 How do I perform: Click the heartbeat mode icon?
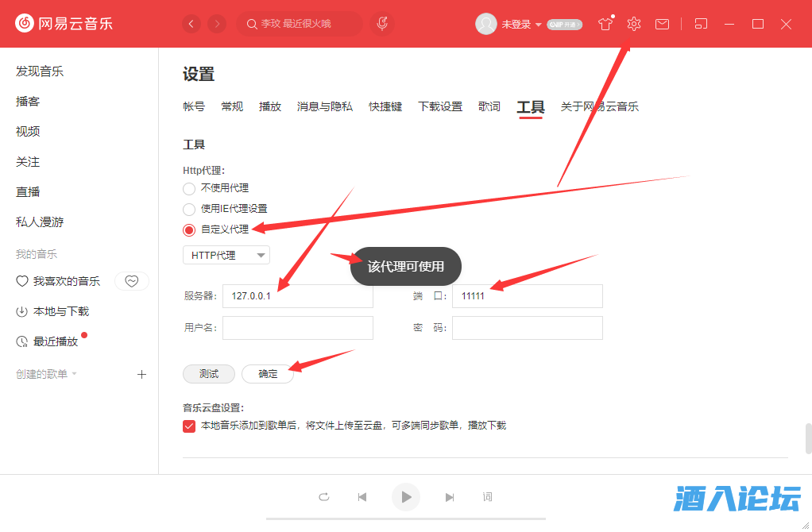(132, 281)
